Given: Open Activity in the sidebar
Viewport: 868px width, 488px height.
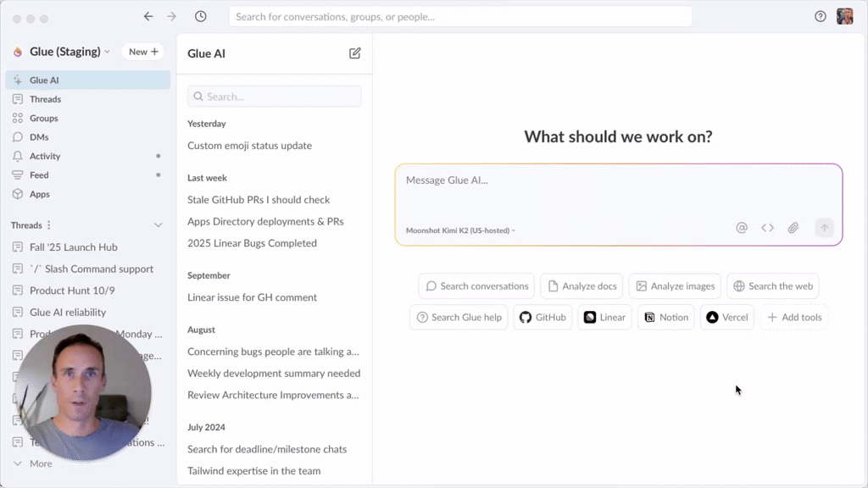Looking at the screenshot, I should click(45, 156).
